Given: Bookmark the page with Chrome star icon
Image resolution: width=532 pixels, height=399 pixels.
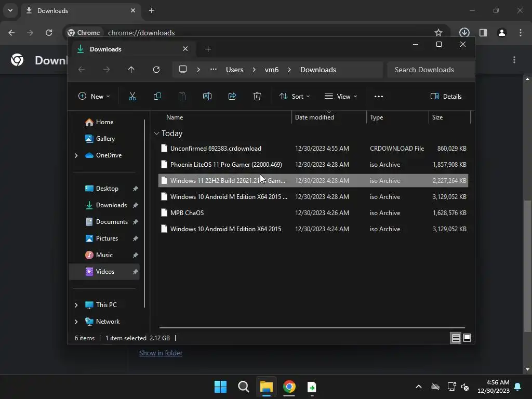Looking at the screenshot, I should click(x=438, y=33).
